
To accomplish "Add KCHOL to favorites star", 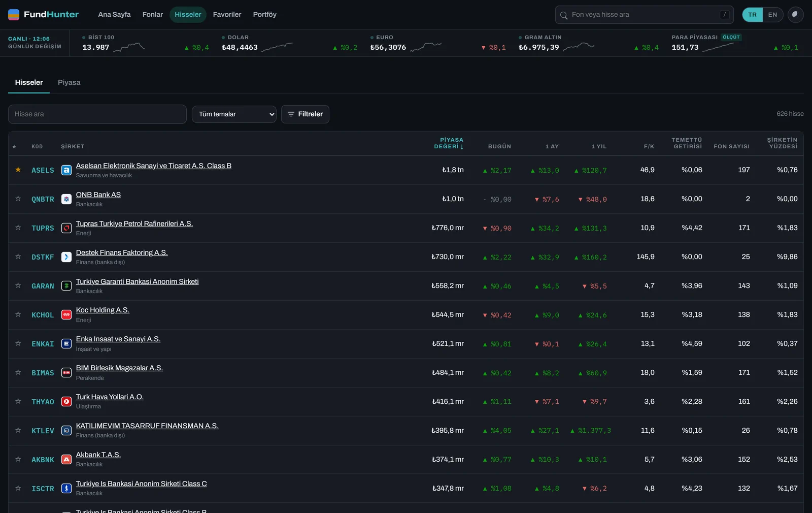I will (18, 314).
